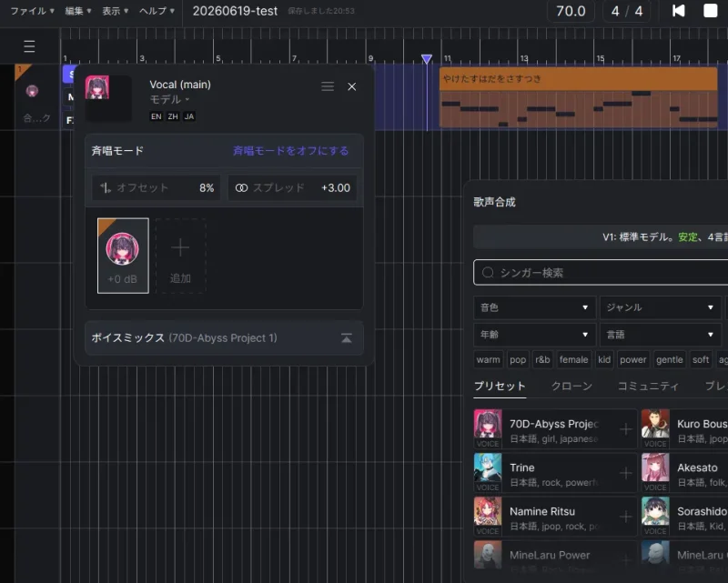Toggle the pop tag filter

[518, 360]
